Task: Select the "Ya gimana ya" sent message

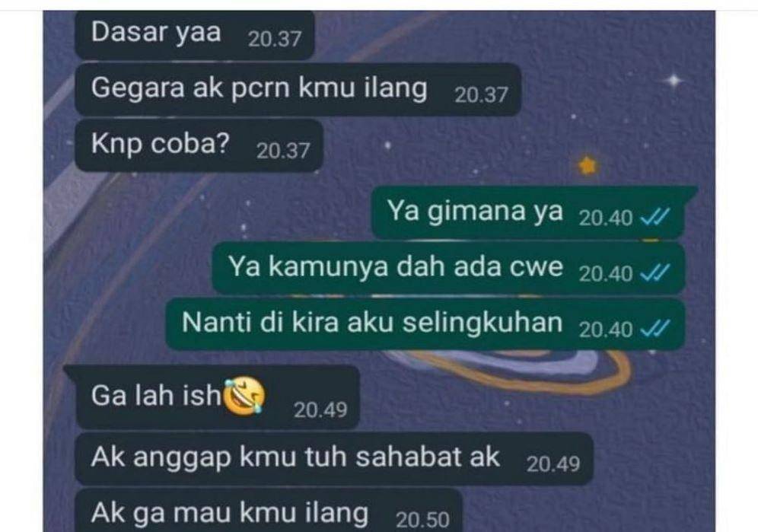Action: 528,212
